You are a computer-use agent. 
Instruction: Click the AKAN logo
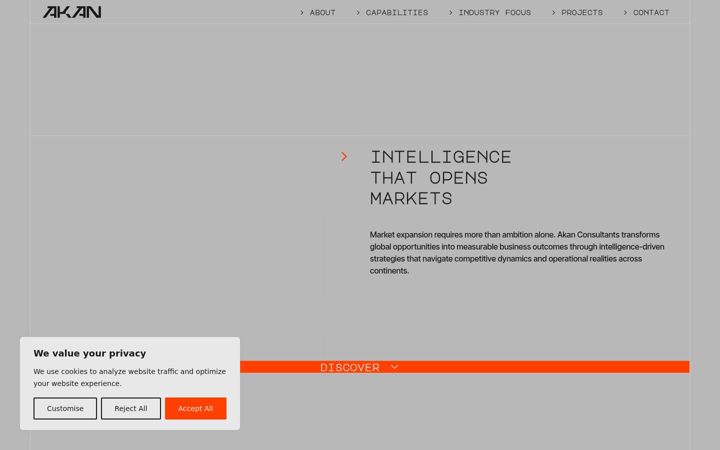[x=72, y=12]
